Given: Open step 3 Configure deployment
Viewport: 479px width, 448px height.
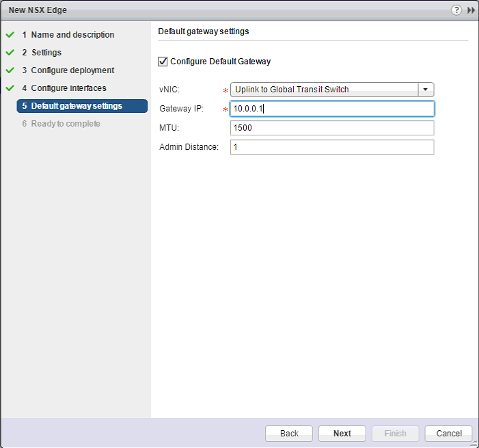Looking at the screenshot, I should tap(72, 70).
